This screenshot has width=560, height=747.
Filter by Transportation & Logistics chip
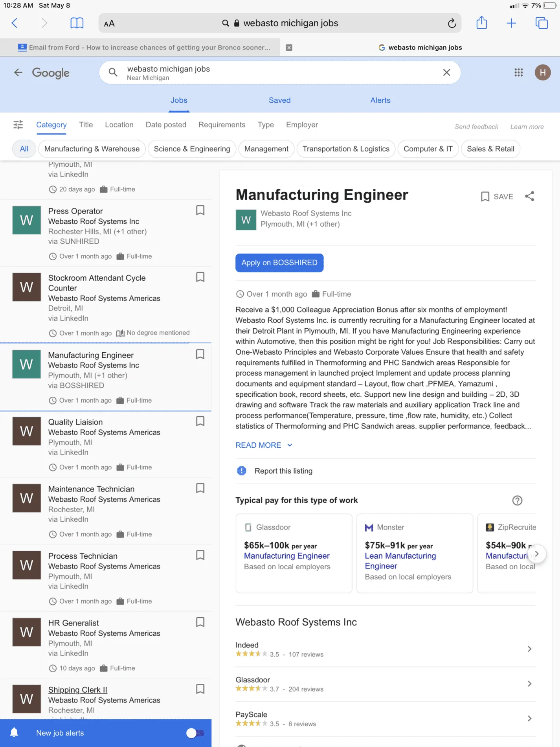(346, 149)
